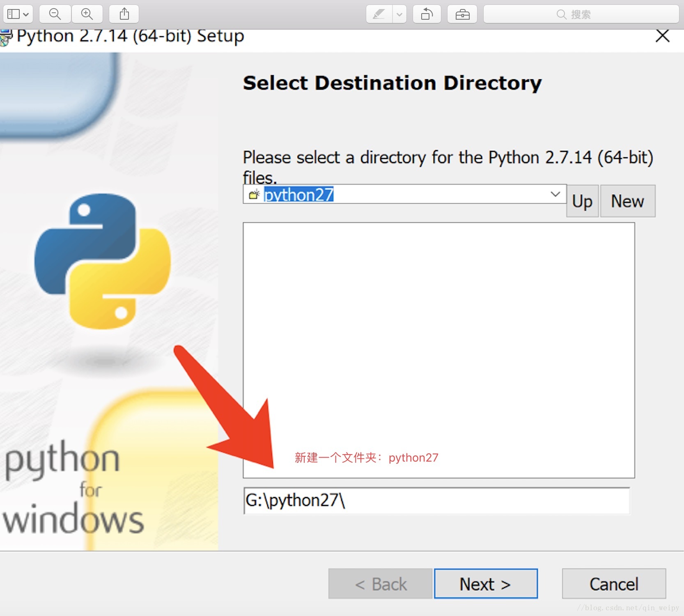This screenshot has height=616, width=684.
Task: Create a new folder with New button
Action: [628, 201]
